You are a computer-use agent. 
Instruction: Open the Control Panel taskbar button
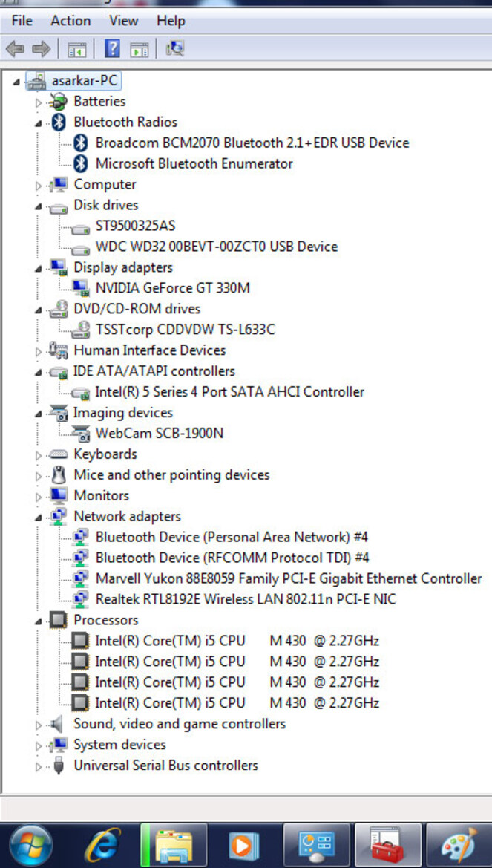(x=316, y=846)
